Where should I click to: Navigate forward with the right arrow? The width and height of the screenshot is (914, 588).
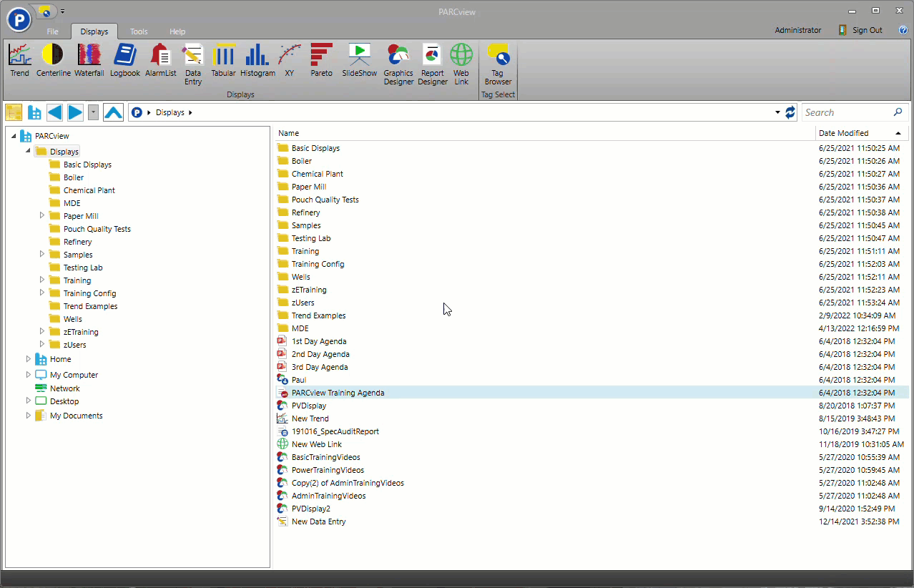click(x=75, y=112)
